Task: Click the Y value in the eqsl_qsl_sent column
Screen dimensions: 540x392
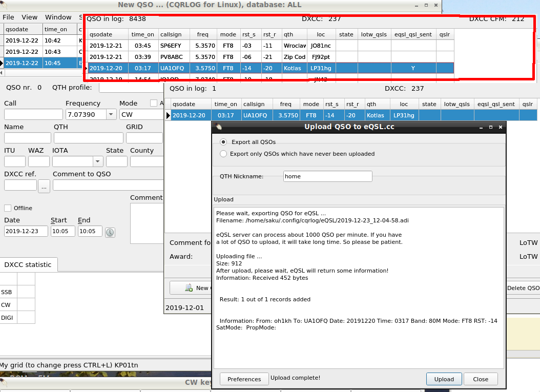Action: pos(413,68)
